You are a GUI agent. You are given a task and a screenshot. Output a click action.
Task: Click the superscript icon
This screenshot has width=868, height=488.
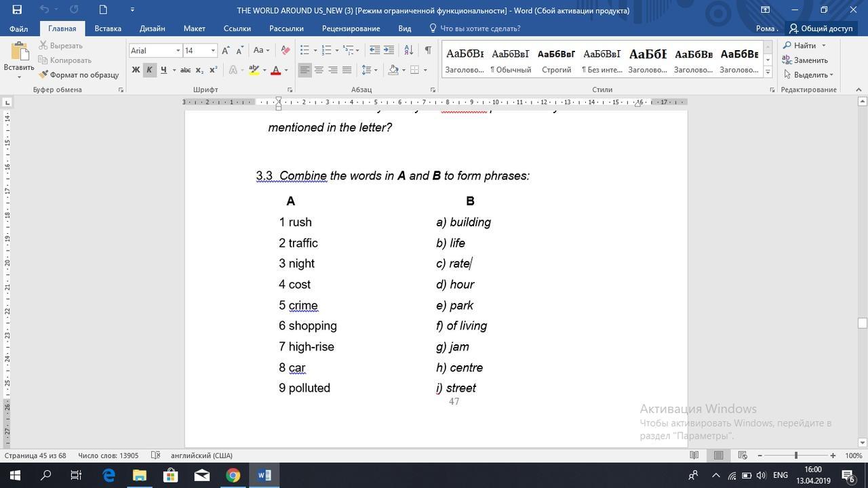213,70
